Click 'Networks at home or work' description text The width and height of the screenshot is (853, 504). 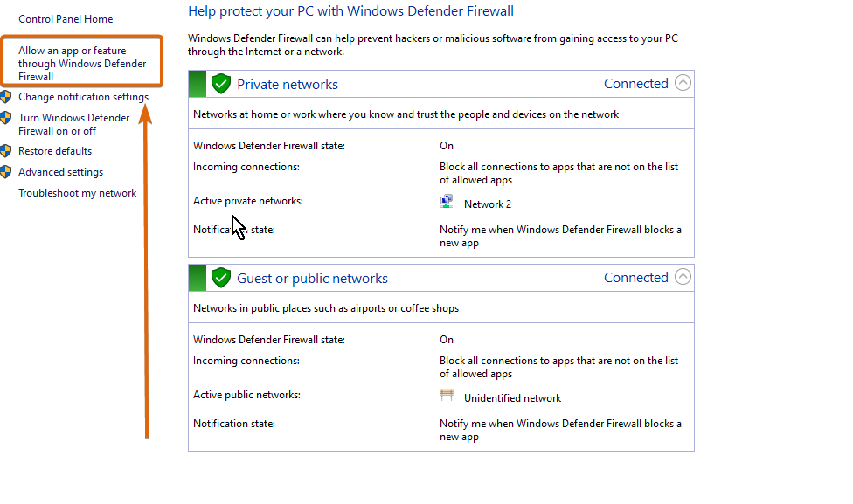pyautogui.click(x=406, y=114)
